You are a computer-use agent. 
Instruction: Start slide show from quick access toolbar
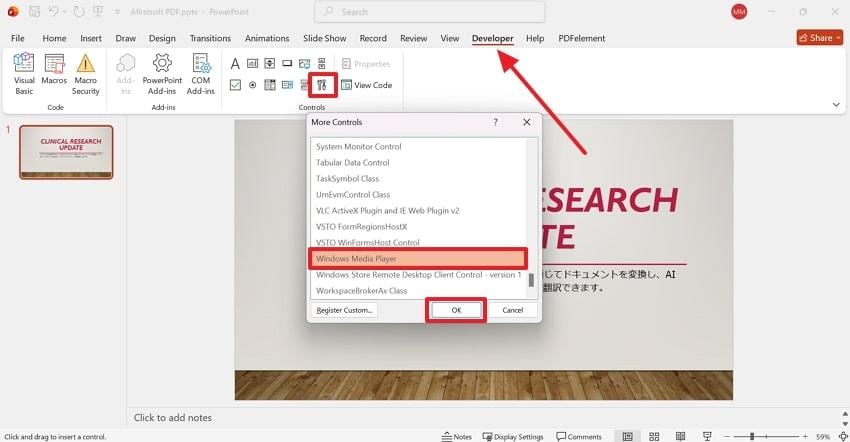coord(98,11)
